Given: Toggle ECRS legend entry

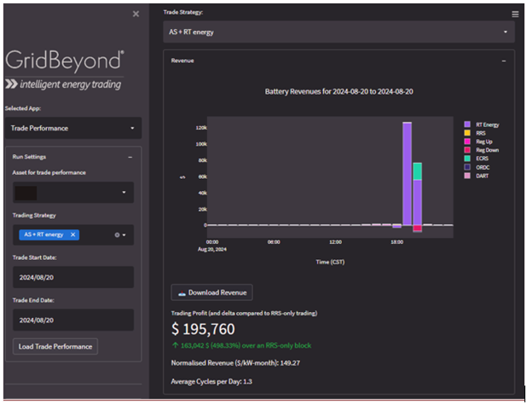Looking at the screenshot, I should click(477, 159).
